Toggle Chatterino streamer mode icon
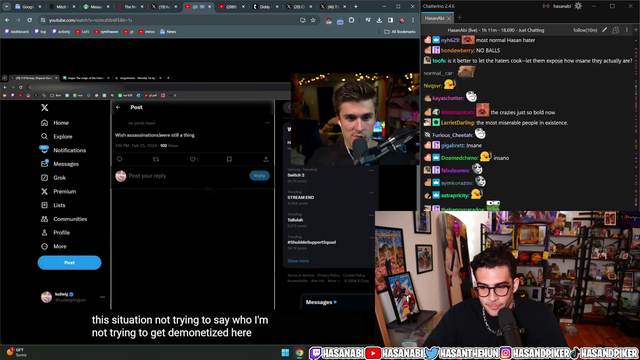 point(546,6)
